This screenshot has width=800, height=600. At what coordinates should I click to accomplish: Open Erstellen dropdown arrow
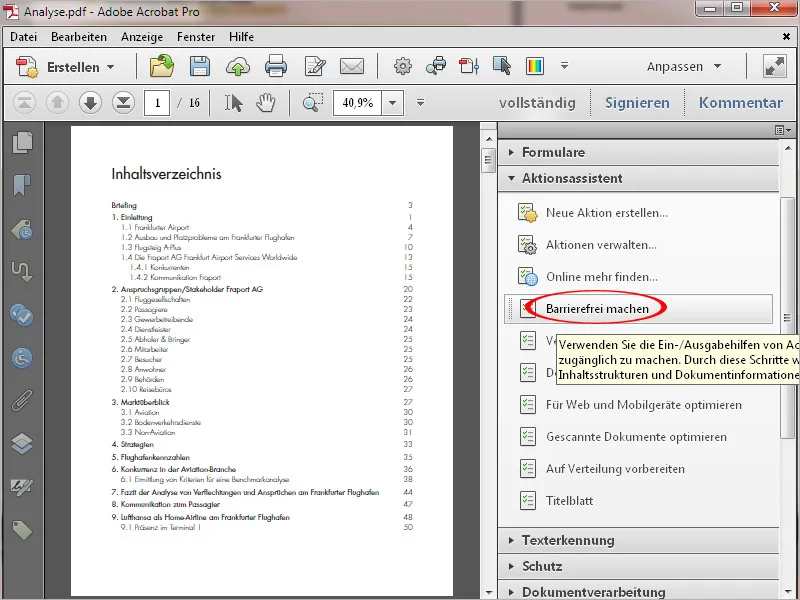tap(111, 67)
